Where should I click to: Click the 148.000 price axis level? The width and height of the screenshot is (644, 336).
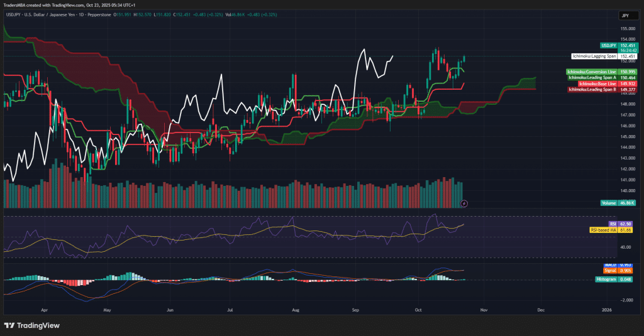628,104
